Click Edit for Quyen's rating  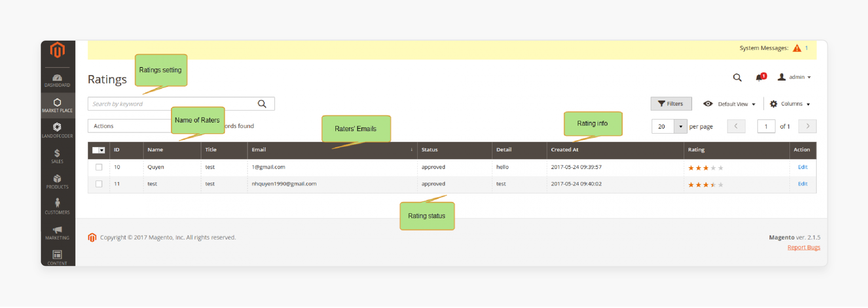pyautogui.click(x=803, y=167)
